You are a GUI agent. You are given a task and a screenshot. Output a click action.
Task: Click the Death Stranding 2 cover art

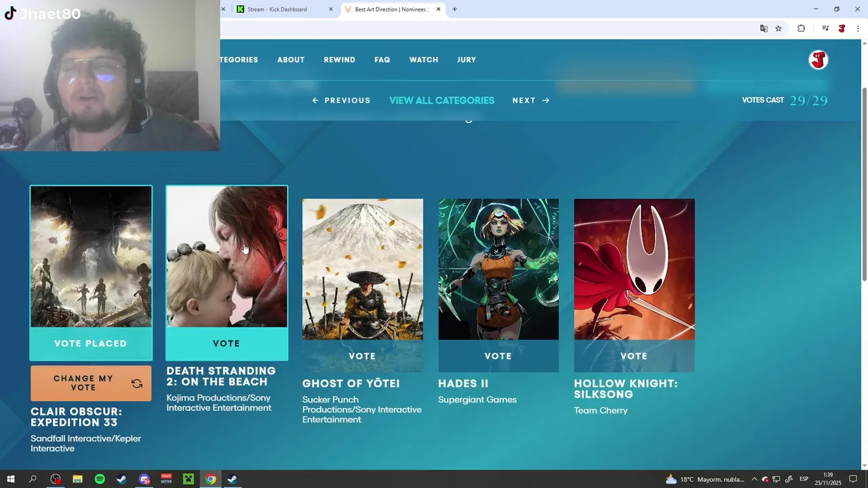coord(226,256)
